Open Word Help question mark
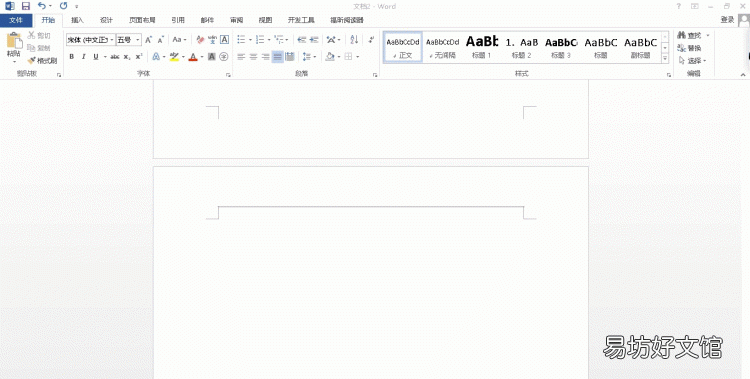 point(678,6)
